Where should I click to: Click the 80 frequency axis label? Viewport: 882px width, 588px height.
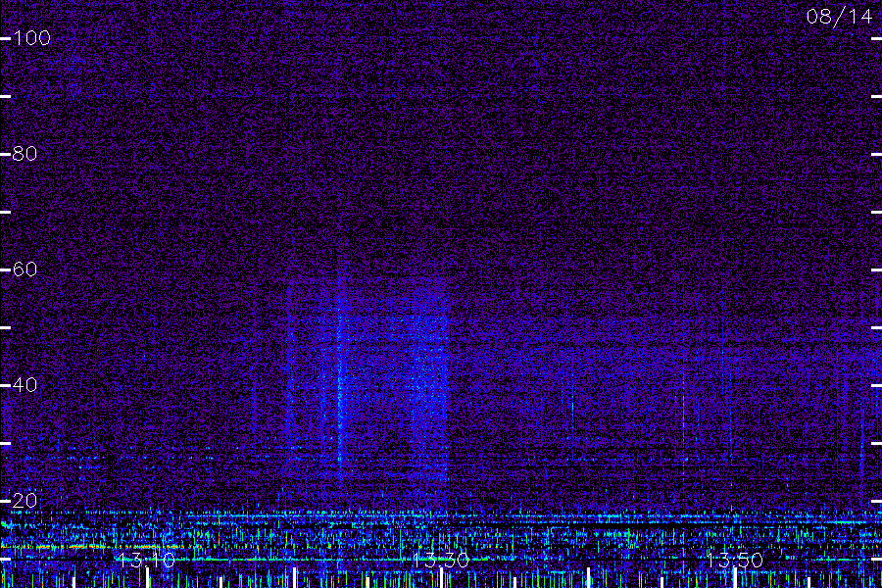(x=24, y=154)
